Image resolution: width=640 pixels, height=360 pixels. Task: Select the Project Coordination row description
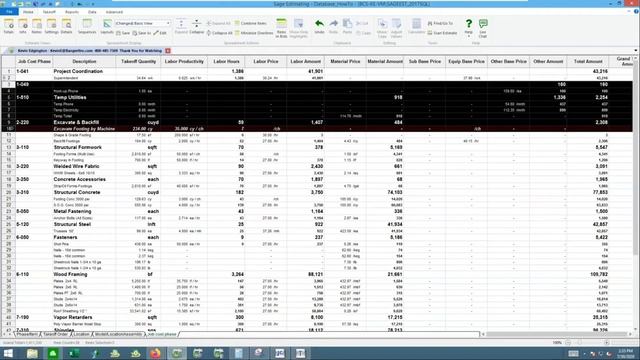pos(78,71)
